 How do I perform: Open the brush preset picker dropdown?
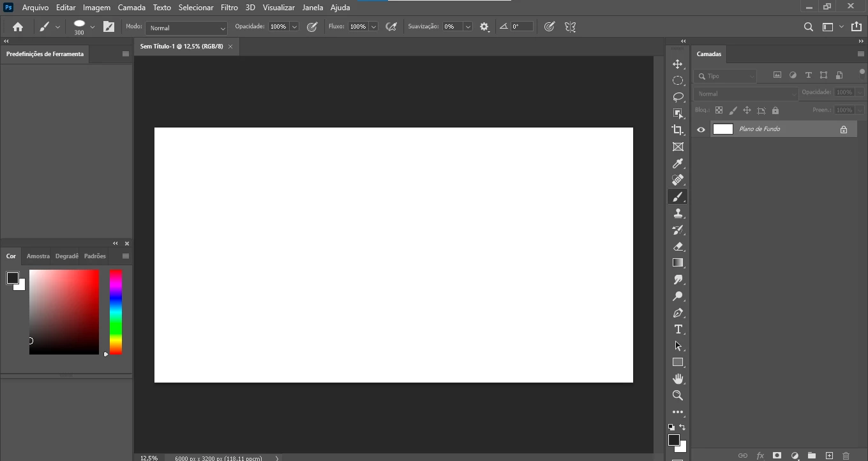click(93, 27)
